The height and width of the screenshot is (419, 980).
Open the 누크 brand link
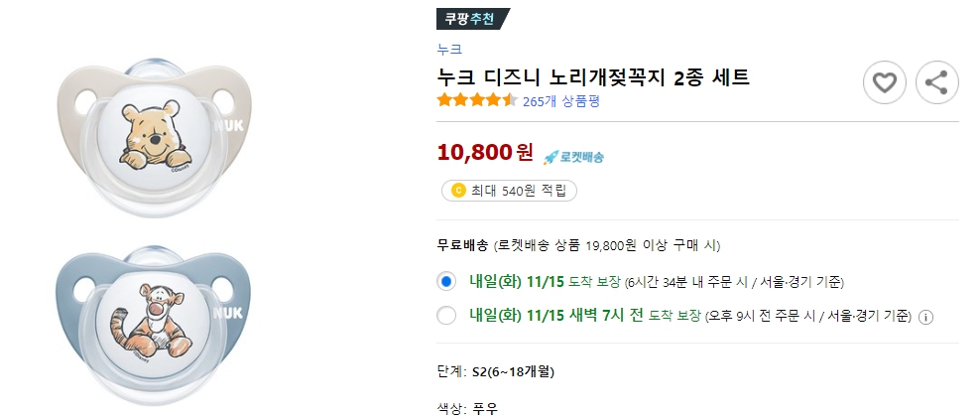(x=448, y=48)
